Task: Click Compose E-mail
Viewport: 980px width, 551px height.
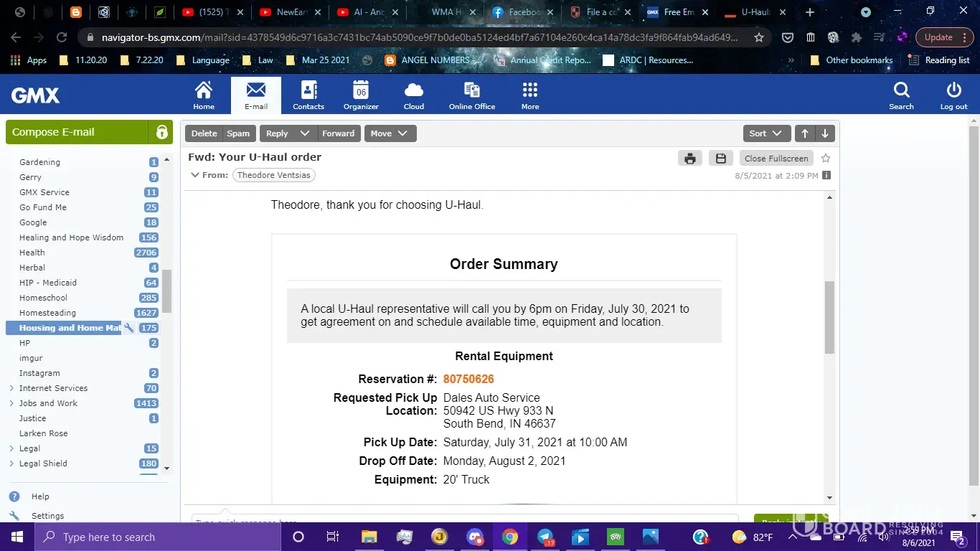Action: pyautogui.click(x=77, y=132)
